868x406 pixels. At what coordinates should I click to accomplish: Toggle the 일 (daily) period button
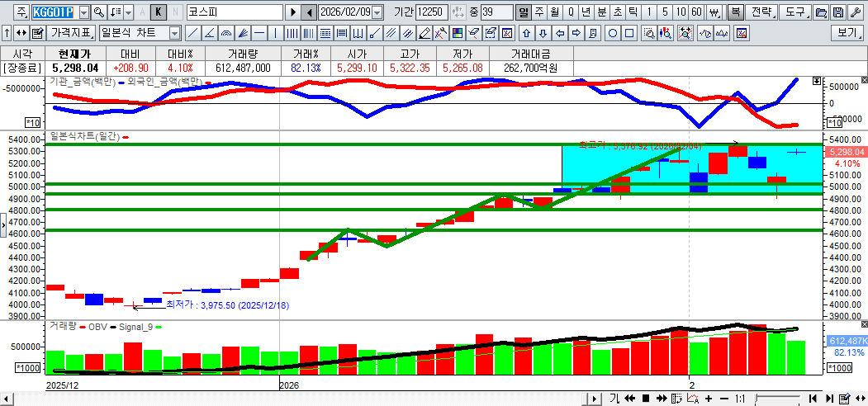(524, 12)
